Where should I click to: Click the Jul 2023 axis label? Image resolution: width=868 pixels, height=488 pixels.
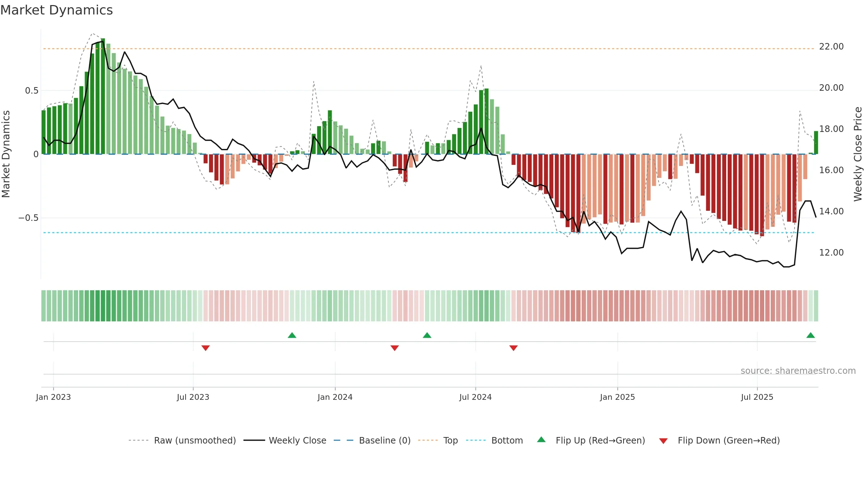tap(193, 397)
